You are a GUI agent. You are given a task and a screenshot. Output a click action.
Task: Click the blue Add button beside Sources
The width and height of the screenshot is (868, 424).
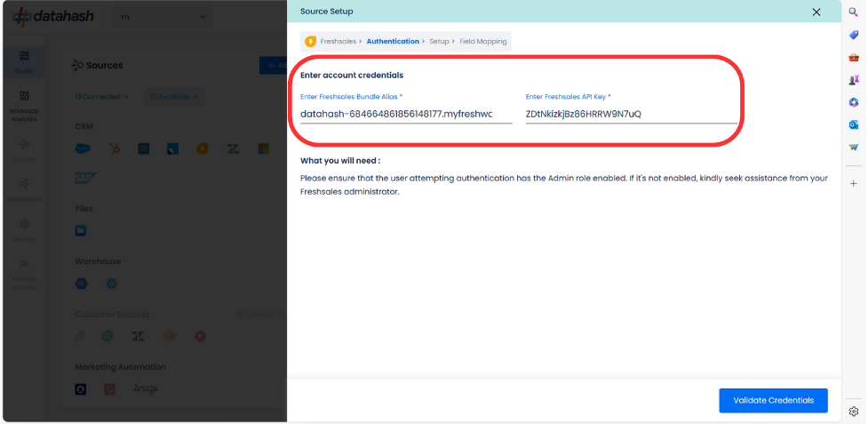tap(274, 65)
